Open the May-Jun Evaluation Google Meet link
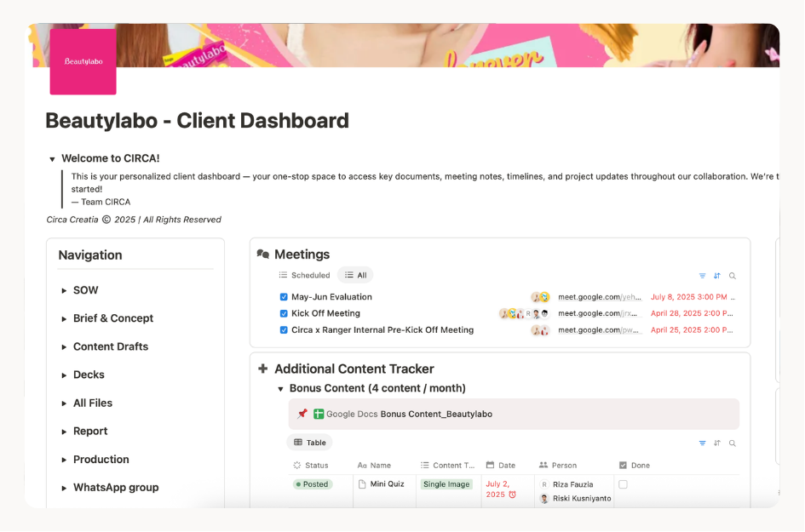The height and width of the screenshot is (532, 805). [600, 297]
